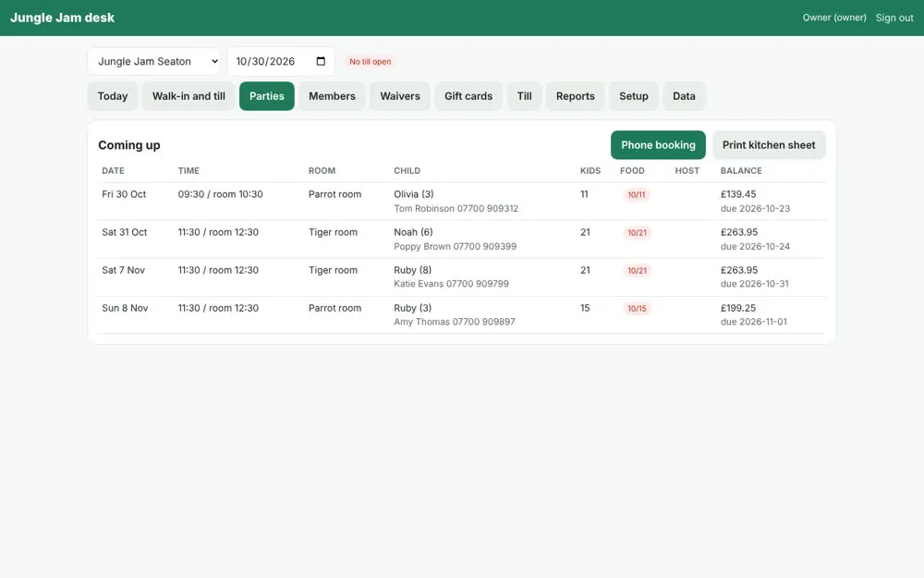Open the Setup tab
924x578 pixels.
[x=634, y=96]
